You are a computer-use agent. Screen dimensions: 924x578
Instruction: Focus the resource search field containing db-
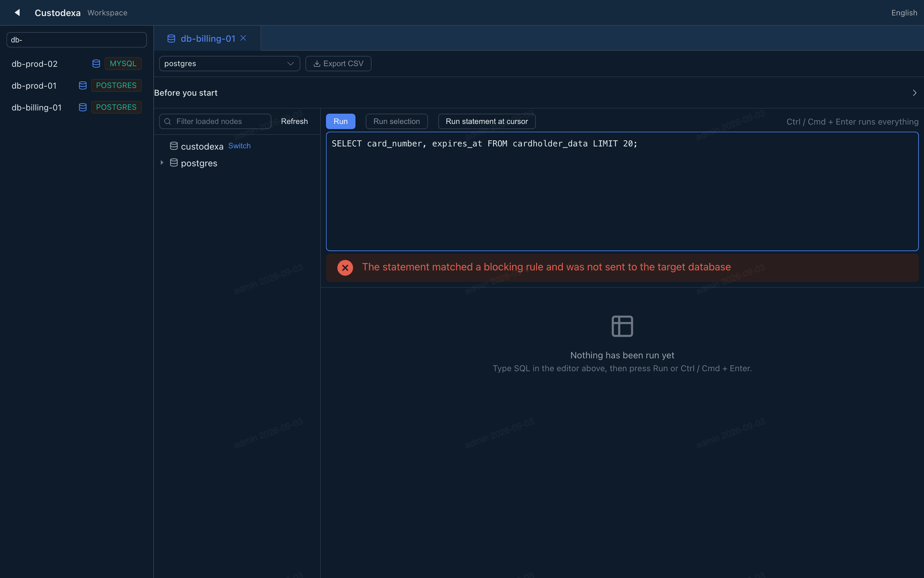click(77, 40)
